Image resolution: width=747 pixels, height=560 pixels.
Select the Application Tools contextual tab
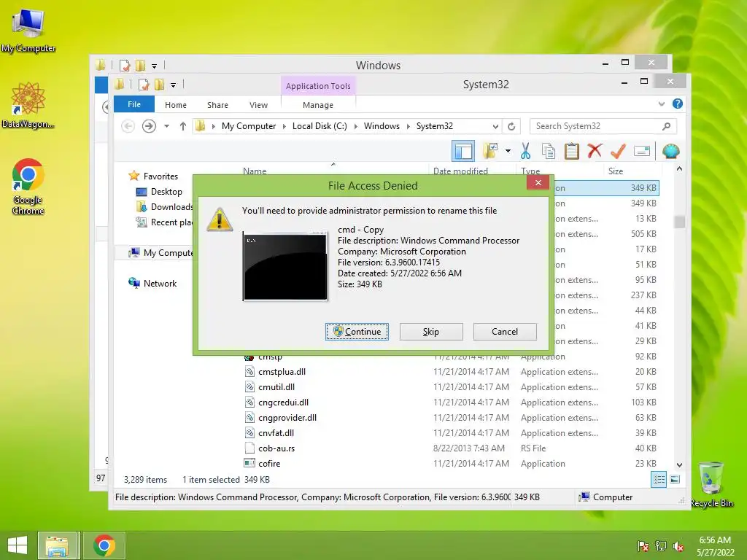click(318, 86)
